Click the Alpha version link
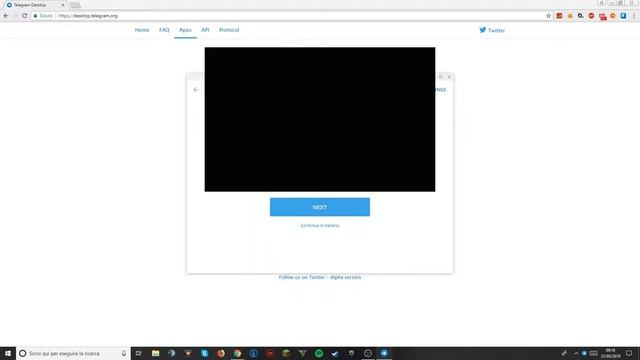Viewport: 640px width, 360px height. coord(345,277)
